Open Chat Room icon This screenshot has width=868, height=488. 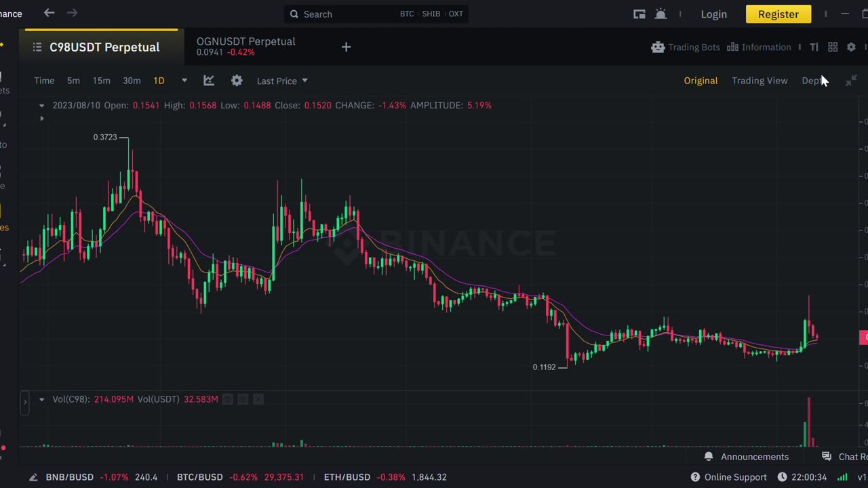826,456
